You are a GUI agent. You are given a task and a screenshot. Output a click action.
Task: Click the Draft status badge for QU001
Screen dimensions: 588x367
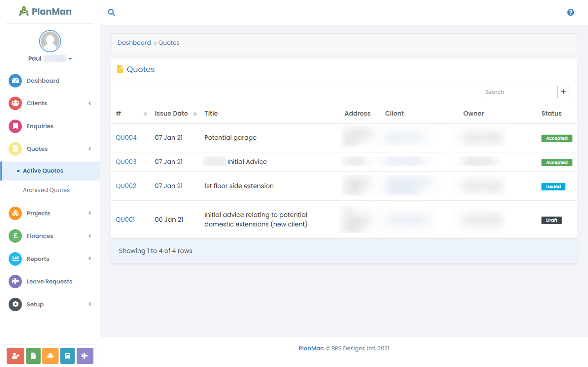[x=552, y=220]
